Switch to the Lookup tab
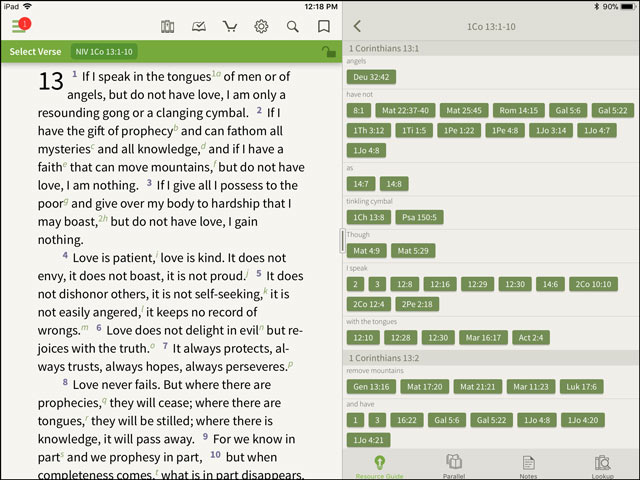The image size is (640, 480). click(602, 467)
